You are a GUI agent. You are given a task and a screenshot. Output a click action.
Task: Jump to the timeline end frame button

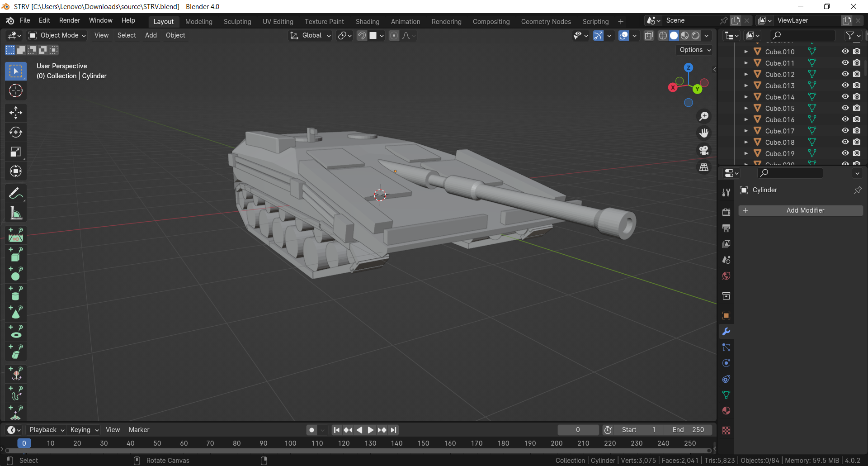click(394, 430)
